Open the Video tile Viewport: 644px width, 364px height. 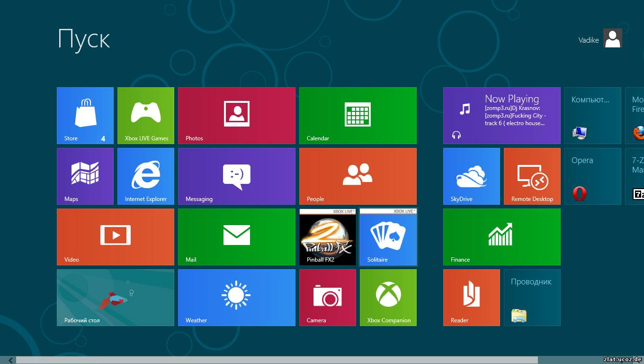tap(116, 237)
